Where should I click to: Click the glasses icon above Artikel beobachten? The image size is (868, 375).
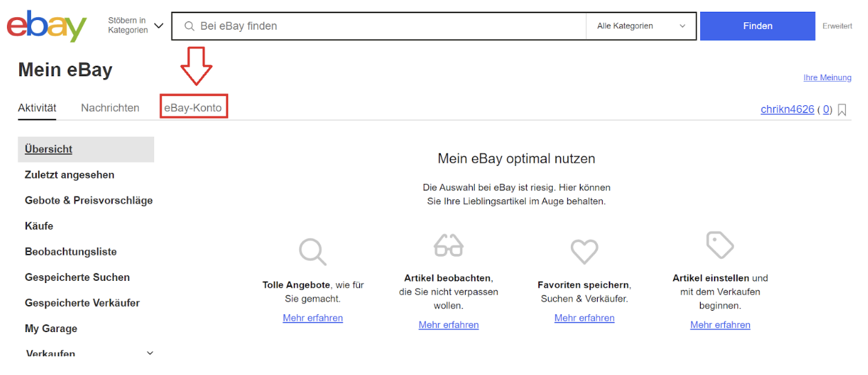[x=449, y=244]
